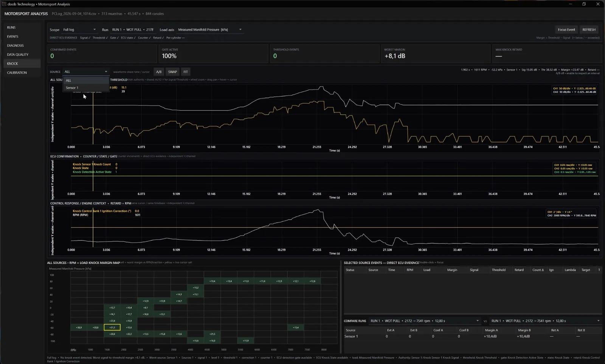Click +10,4dB under Margin A
The width and height of the screenshot is (605, 364).
pyautogui.click(x=490, y=336)
